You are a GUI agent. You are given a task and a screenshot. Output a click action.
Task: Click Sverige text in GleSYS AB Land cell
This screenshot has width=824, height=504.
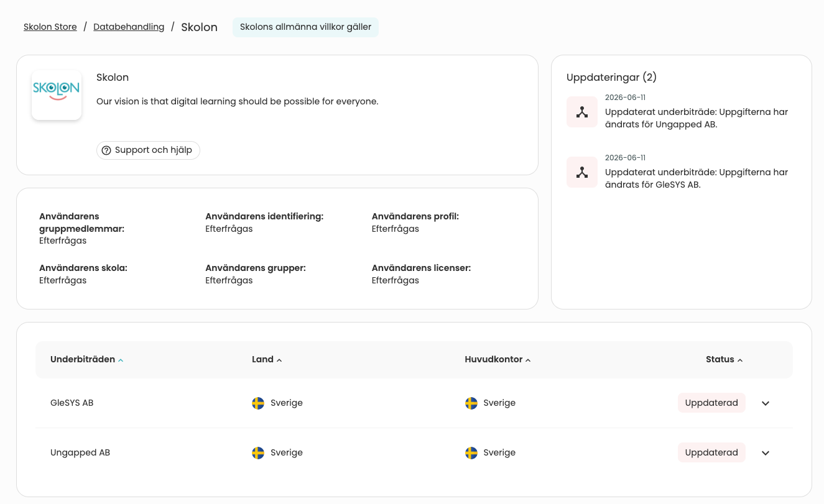(x=287, y=403)
